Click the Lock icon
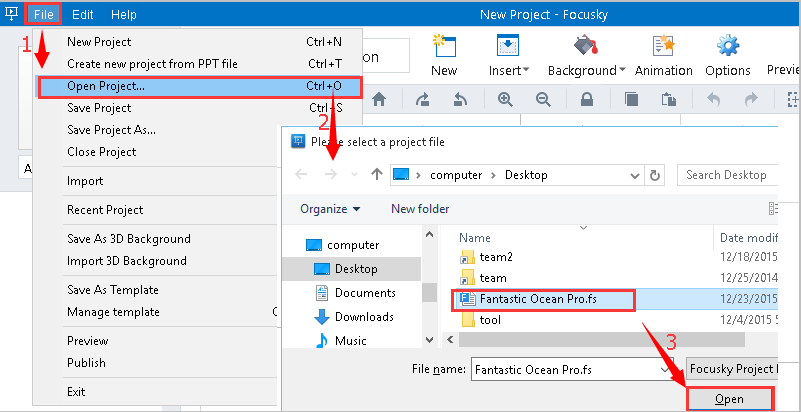The height and width of the screenshot is (412, 801). [x=587, y=100]
